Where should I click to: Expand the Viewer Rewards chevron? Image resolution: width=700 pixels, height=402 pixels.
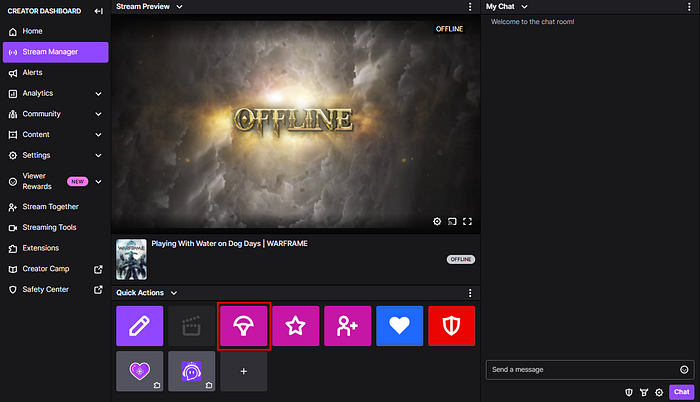point(98,182)
